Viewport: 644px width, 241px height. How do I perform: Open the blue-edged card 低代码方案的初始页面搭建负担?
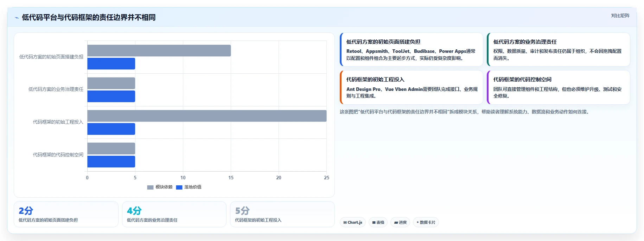411,49
